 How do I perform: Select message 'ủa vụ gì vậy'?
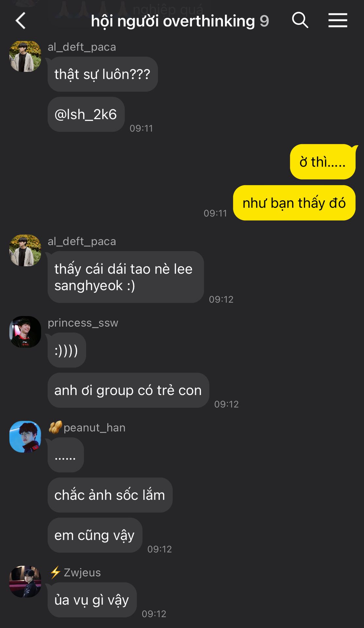[92, 600]
